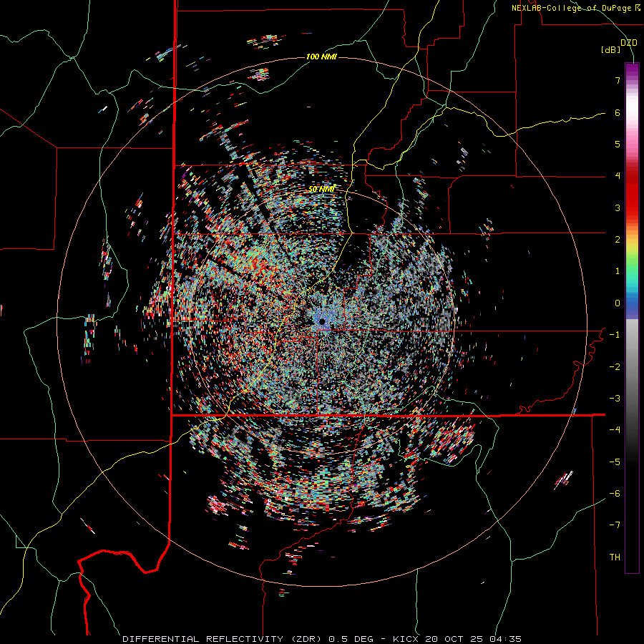Screen dimensions: 644x644
Task: Click the -6 dB scale label
Action: pos(615,494)
